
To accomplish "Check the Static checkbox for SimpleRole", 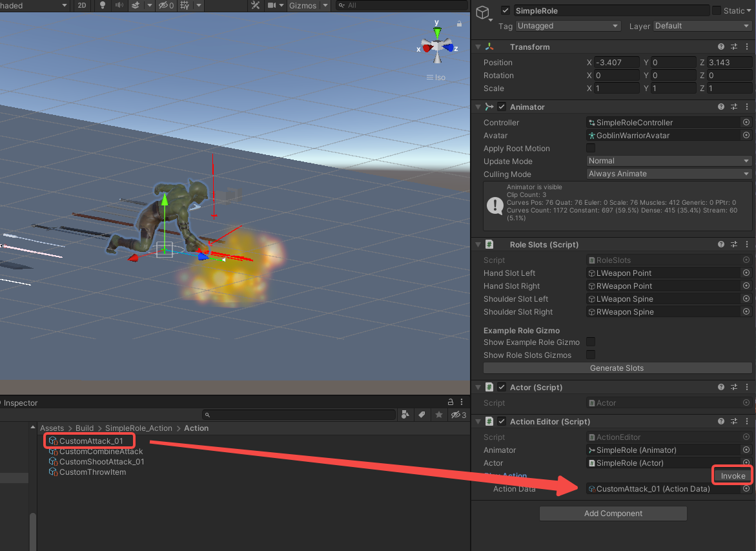I will [x=717, y=10].
